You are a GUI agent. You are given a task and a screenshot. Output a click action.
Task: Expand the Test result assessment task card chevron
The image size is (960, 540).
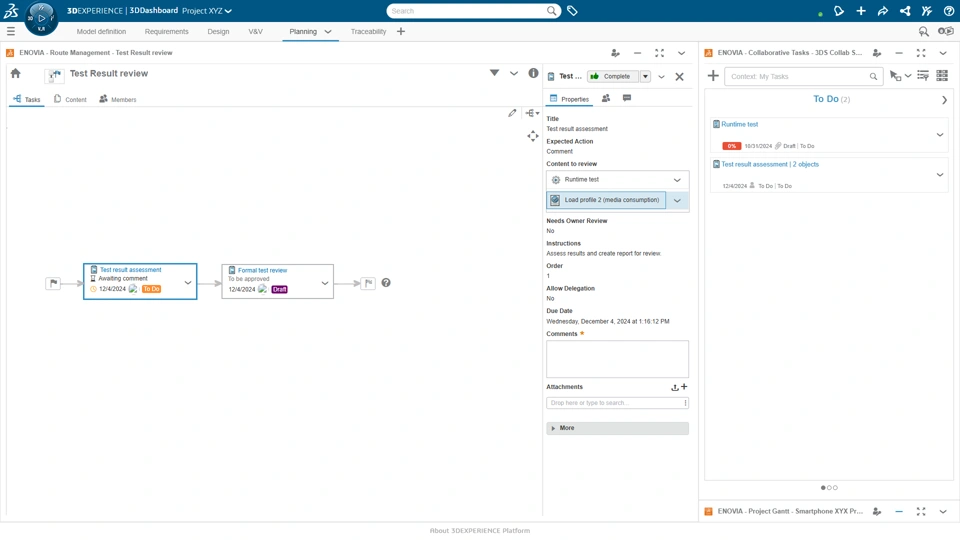(x=940, y=175)
